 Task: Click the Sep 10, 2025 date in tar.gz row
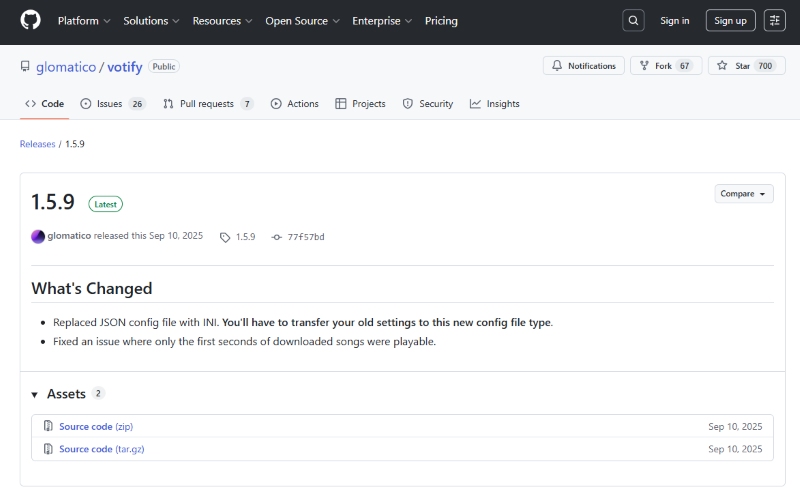coord(735,449)
